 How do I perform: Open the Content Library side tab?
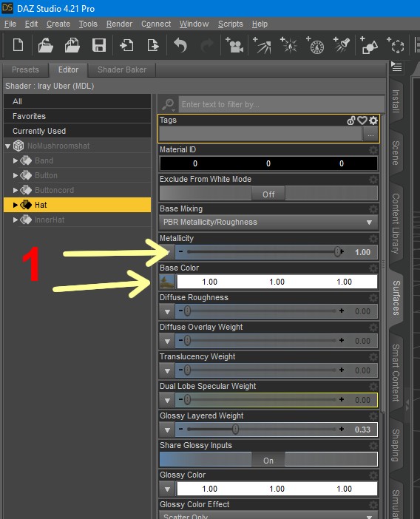[396, 223]
